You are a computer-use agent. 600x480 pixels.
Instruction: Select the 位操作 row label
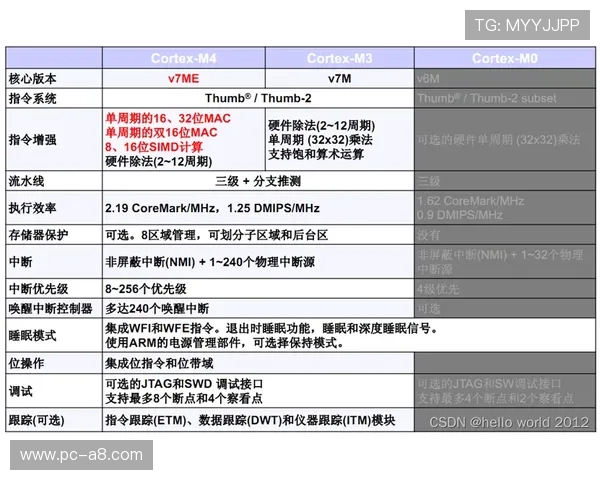pos(26,363)
